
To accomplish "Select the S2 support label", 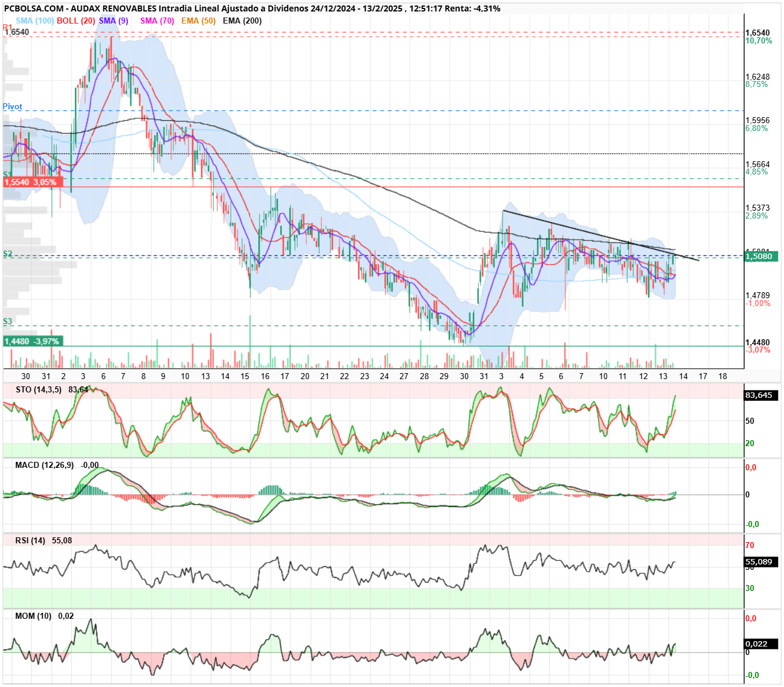I will pyautogui.click(x=7, y=254).
